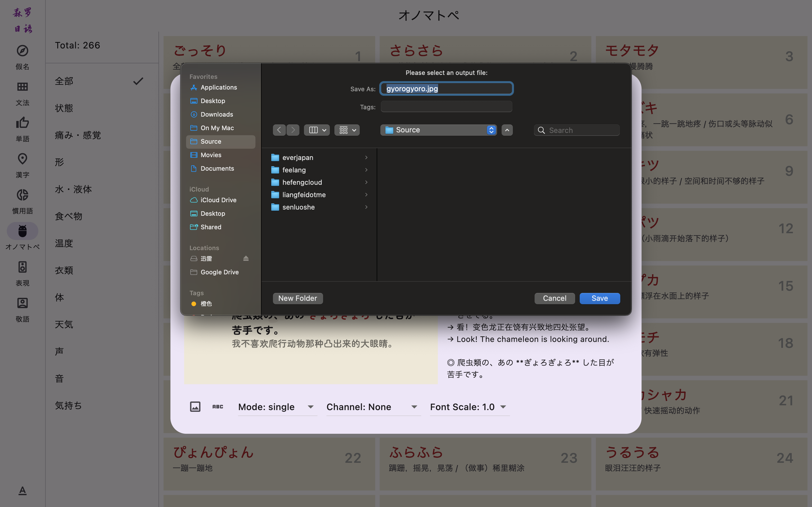
Task: Click the gyorogyoro.jpg filename input field
Action: [447, 89]
